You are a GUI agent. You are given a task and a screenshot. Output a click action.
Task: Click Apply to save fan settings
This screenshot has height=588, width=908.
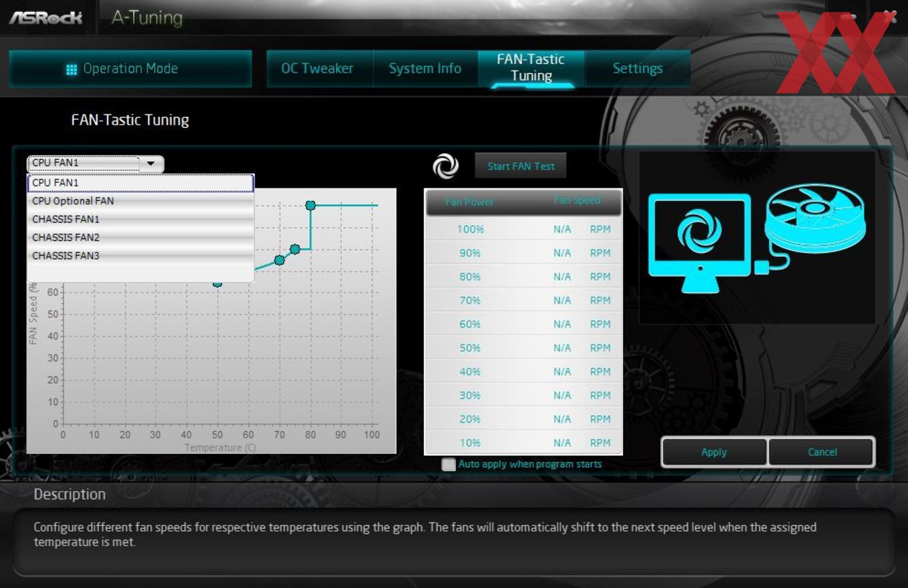[x=714, y=452]
